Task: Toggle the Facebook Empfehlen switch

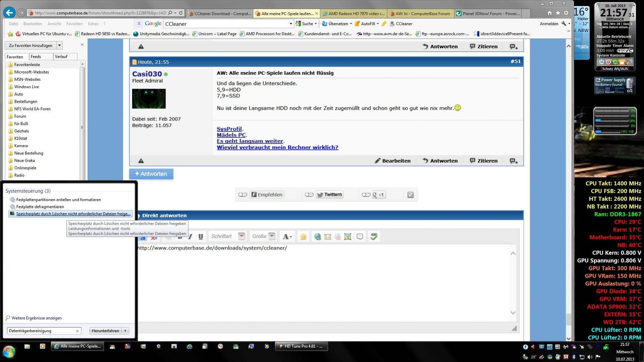Action: 243,195
